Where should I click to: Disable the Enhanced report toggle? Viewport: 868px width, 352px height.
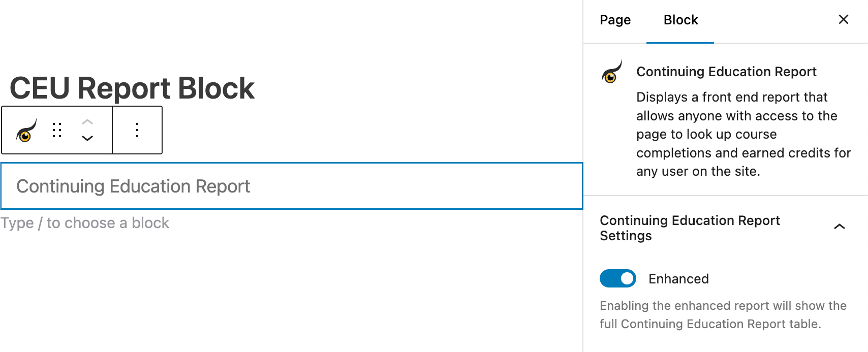[x=617, y=278]
